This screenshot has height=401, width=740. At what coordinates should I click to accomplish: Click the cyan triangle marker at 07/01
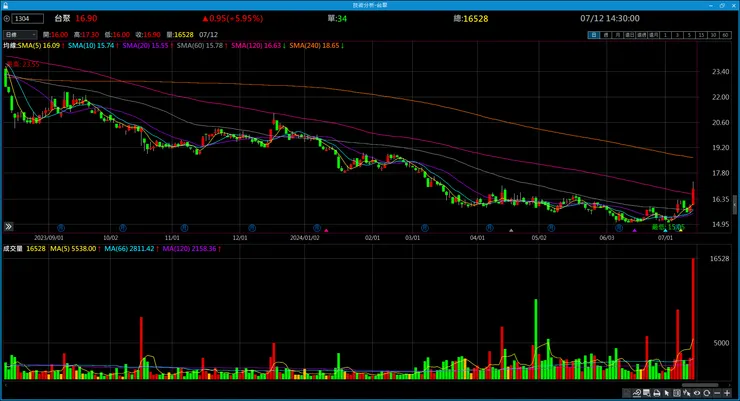(x=665, y=230)
